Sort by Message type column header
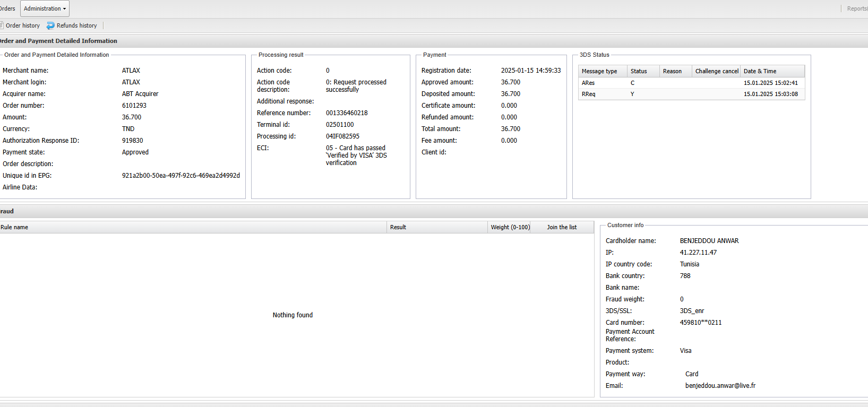This screenshot has height=407, width=868. [599, 71]
